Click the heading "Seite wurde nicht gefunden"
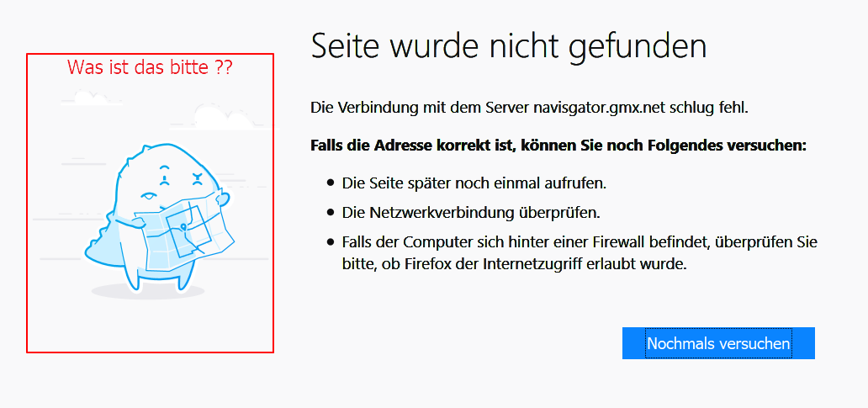Screen dimensions: 868x408 pos(508,45)
